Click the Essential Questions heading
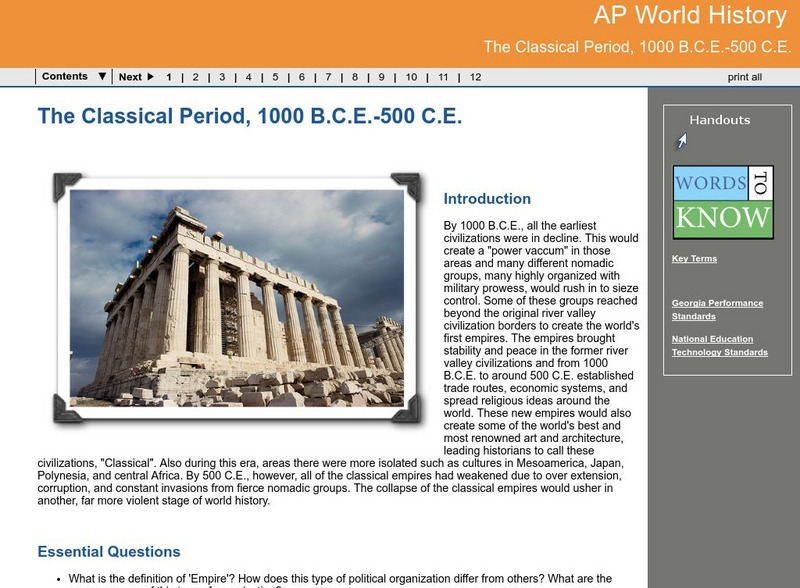Screen dimensions: 800x588 pos(109,552)
